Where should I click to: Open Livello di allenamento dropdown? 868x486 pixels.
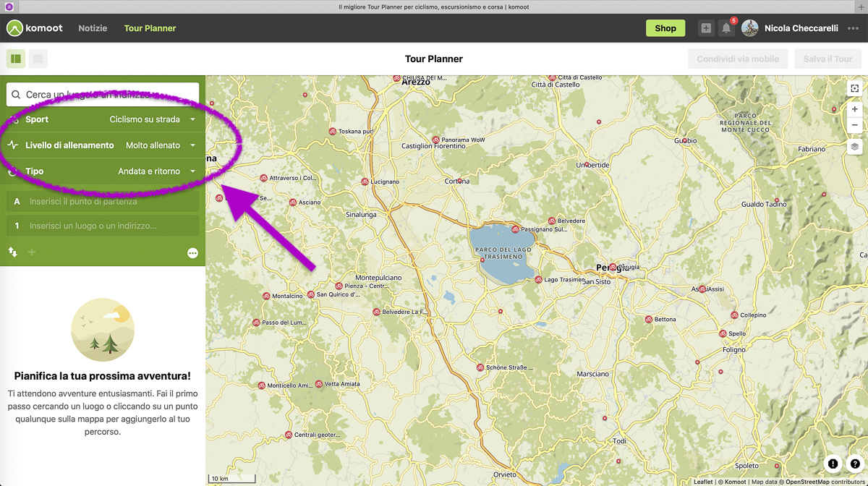click(159, 145)
